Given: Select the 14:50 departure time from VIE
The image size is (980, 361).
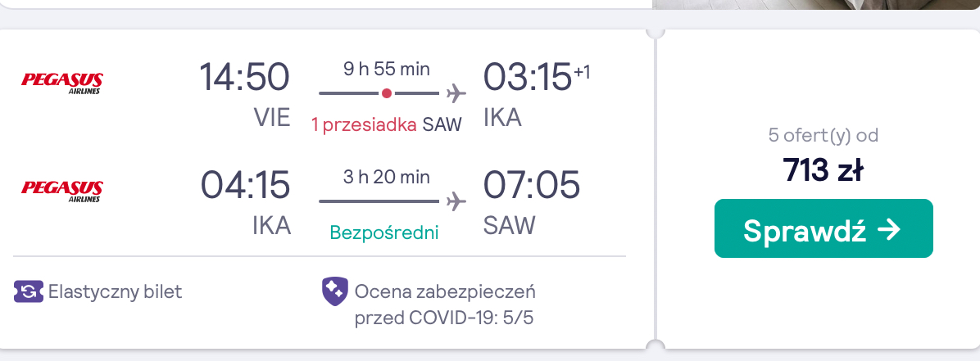Looking at the screenshot, I should pos(244,77).
